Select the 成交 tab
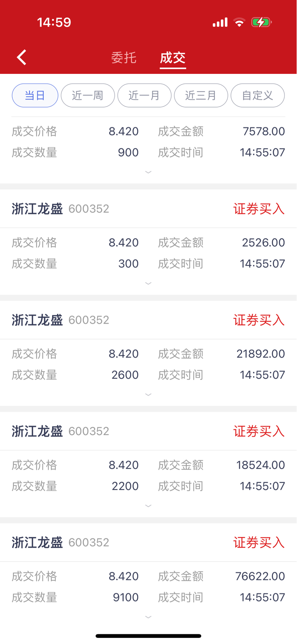The image size is (297, 644). pyautogui.click(x=173, y=58)
